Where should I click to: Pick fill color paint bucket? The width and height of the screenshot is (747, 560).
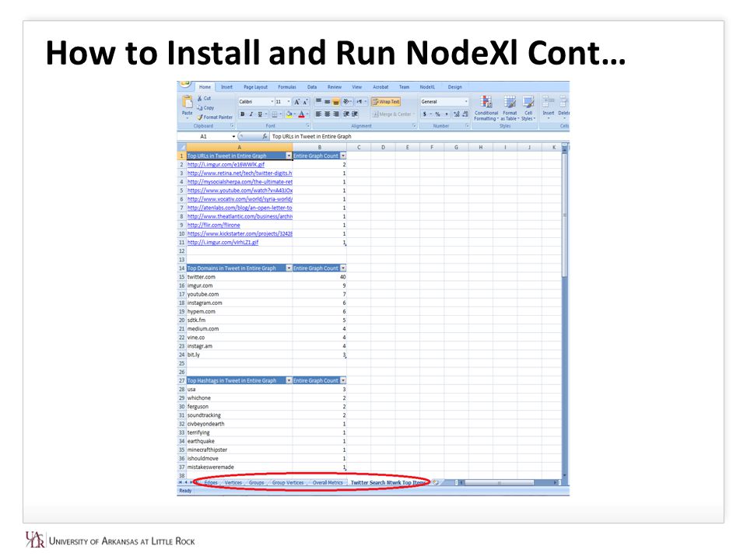[289, 114]
